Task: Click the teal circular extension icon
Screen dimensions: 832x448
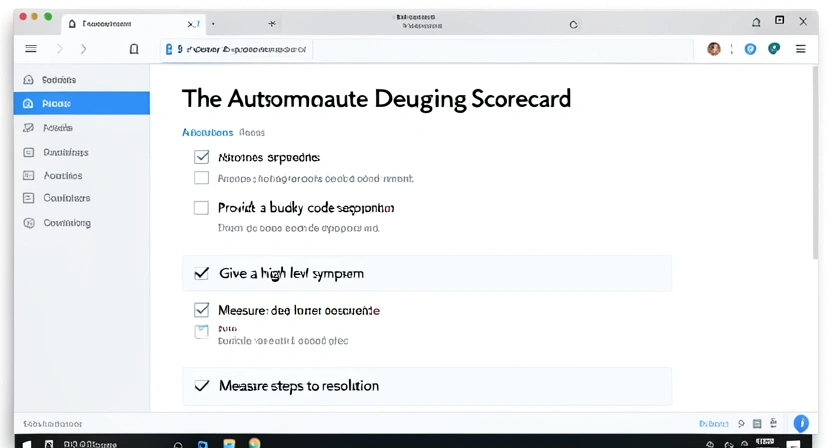Action: tap(774, 49)
